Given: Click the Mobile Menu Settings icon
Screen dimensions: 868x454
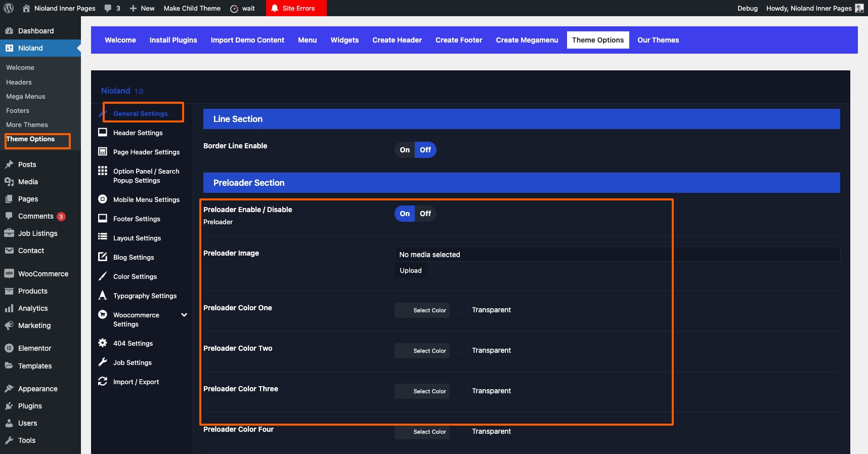Looking at the screenshot, I should (x=103, y=199).
